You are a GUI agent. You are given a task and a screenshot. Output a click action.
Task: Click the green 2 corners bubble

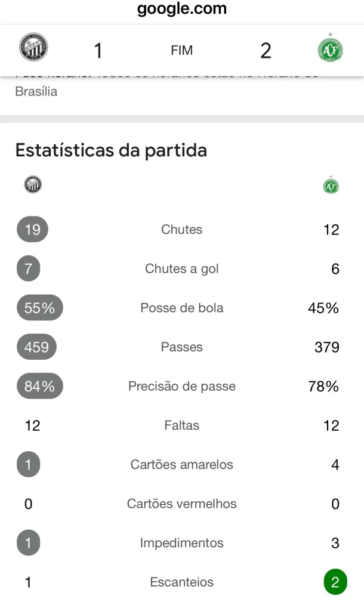click(335, 582)
